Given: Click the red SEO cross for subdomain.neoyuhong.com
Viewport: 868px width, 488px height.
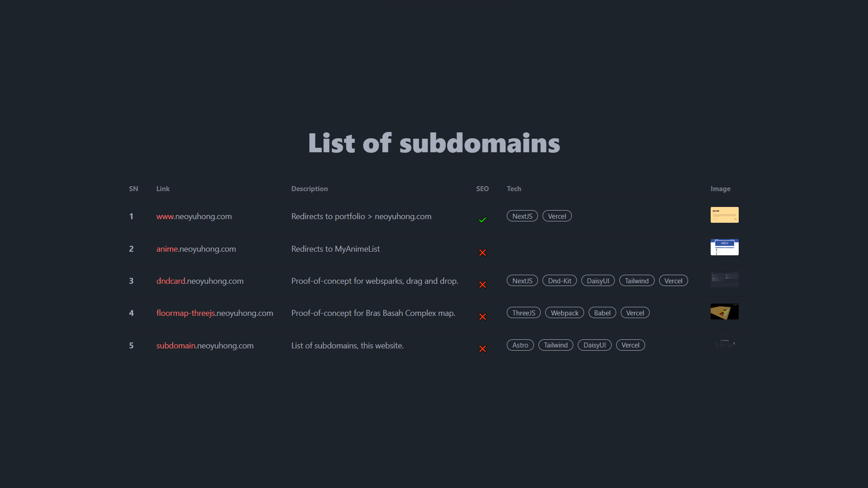Looking at the screenshot, I should pos(482,349).
